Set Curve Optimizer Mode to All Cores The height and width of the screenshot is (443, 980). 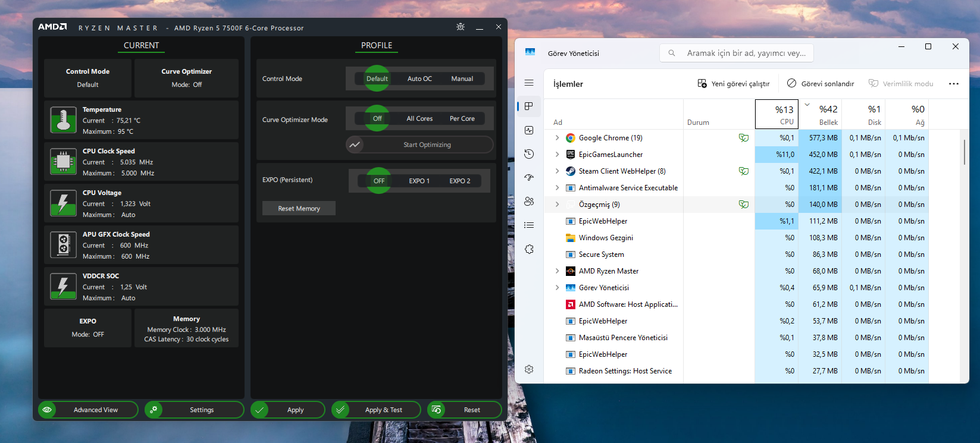(419, 118)
